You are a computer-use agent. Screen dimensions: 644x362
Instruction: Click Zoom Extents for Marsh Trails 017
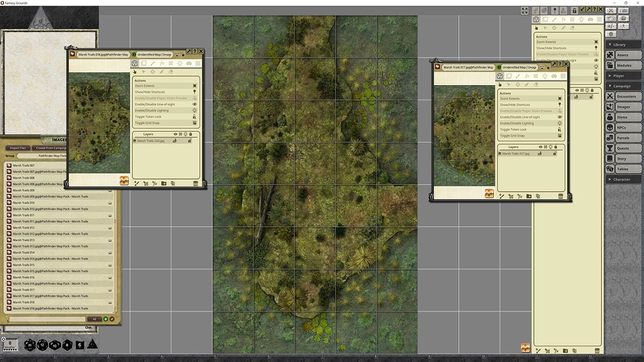pyautogui.click(x=510, y=99)
